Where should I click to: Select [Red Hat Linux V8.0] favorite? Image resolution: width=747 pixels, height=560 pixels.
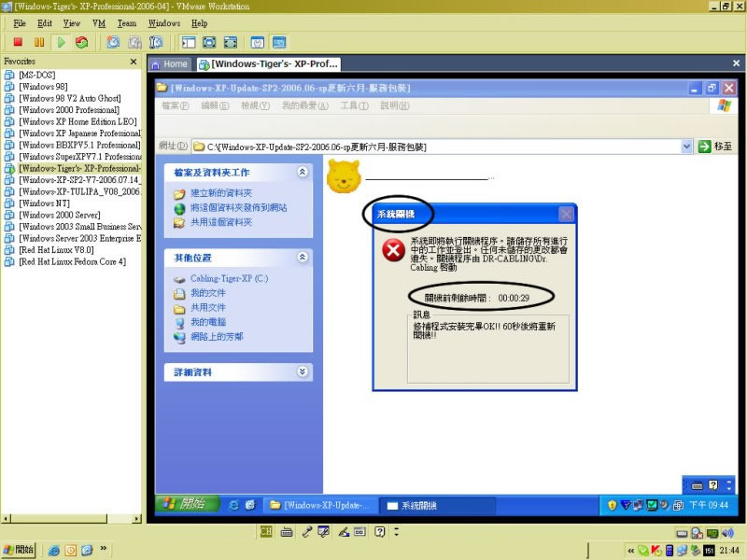click(56, 250)
